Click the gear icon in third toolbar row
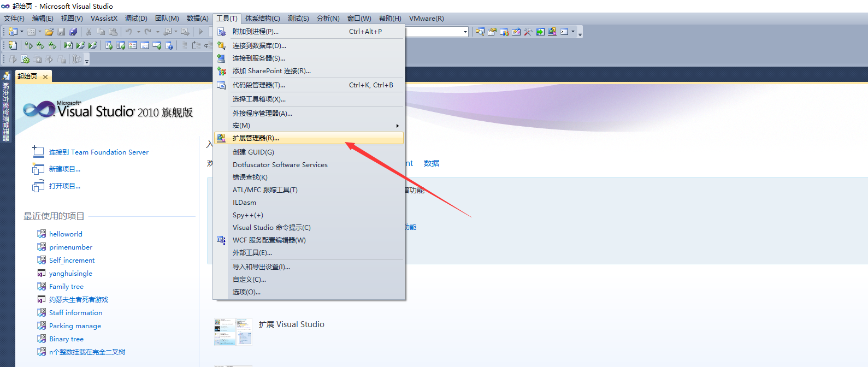 coord(25,59)
